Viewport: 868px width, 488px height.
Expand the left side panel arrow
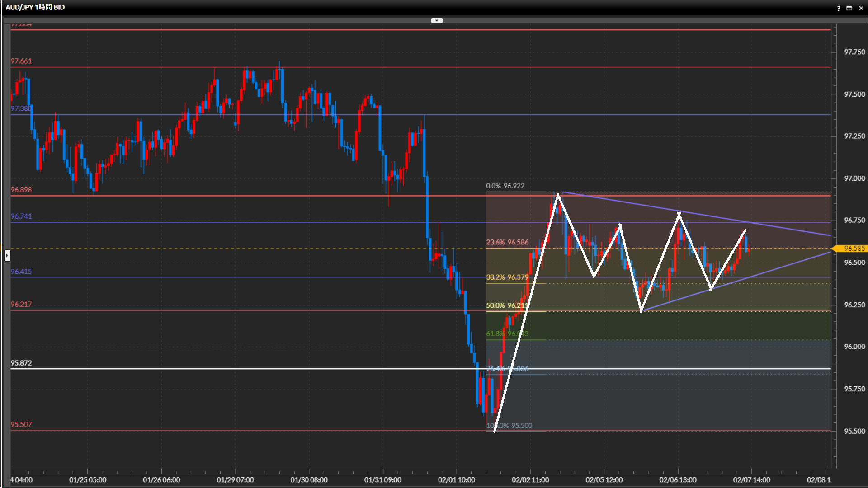pos(7,256)
